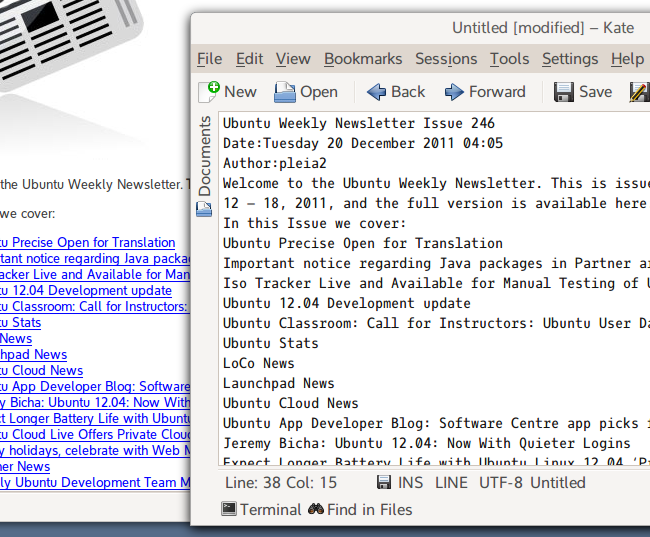Click 'Date:Tuesday 20 December 2011 04:05' line
Screen dimensions: 650x537
click(x=363, y=143)
